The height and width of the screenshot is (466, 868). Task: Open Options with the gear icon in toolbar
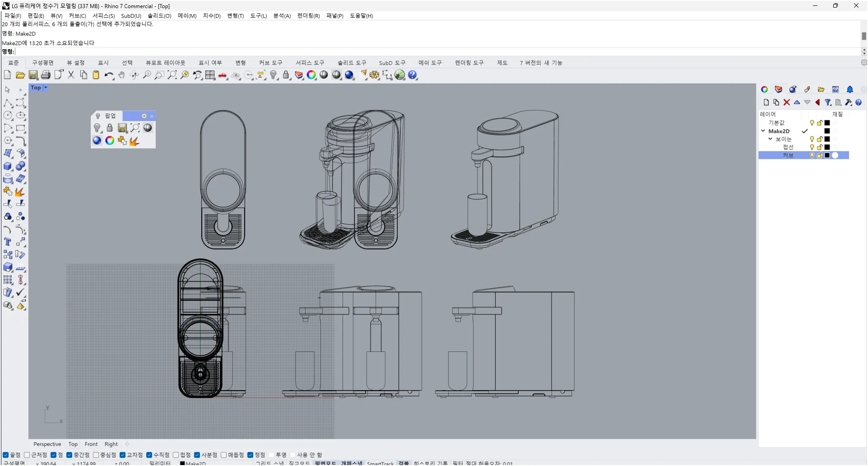click(375, 75)
